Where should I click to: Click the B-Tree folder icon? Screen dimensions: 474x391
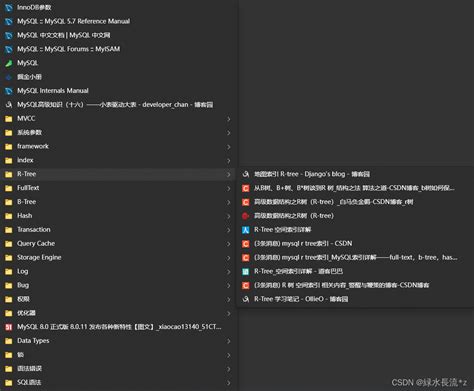pyautogui.click(x=9, y=202)
